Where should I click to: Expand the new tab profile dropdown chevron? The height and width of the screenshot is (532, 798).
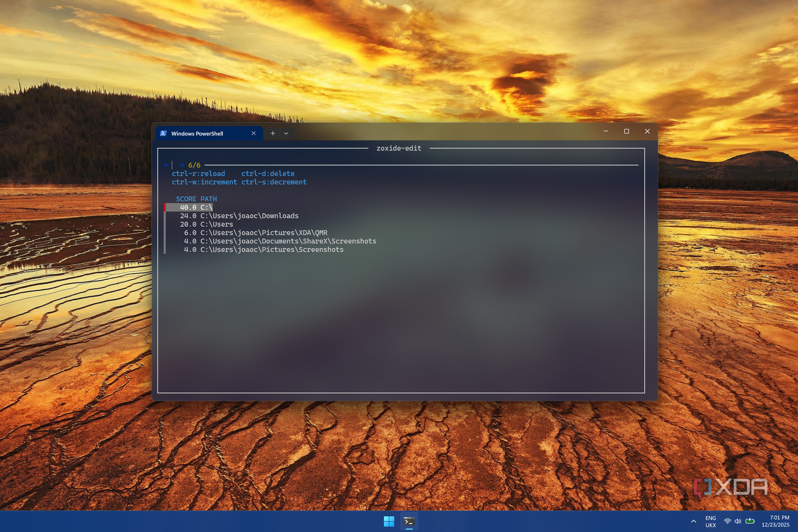(286, 133)
